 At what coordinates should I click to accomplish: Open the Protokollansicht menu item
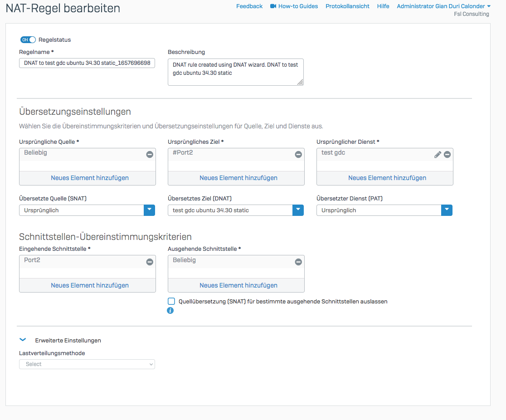(347, 6)
